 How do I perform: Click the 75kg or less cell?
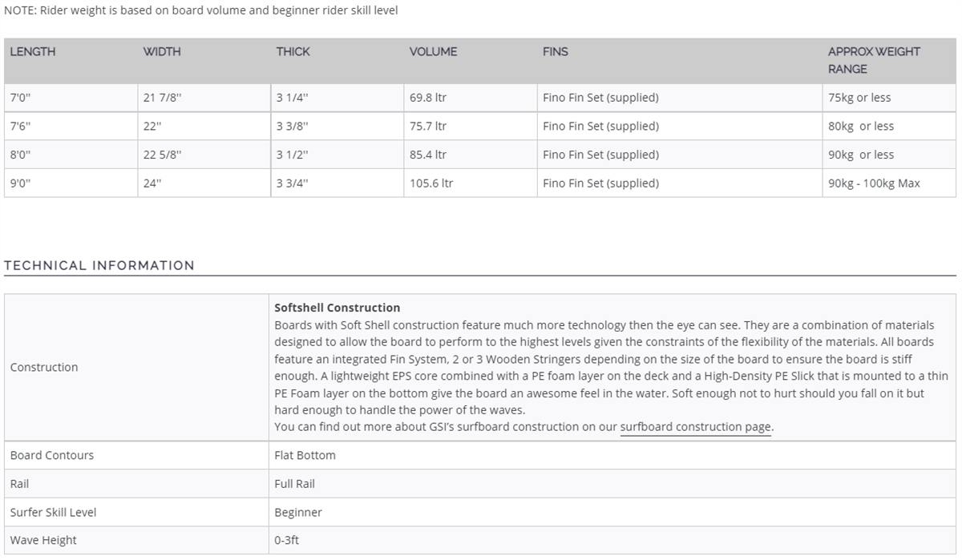pyautogui.click(x=889, y=98)
